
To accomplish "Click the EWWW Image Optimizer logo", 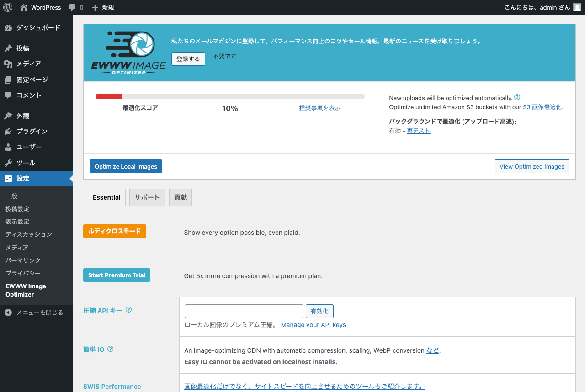I will click(x=128, y=53).
